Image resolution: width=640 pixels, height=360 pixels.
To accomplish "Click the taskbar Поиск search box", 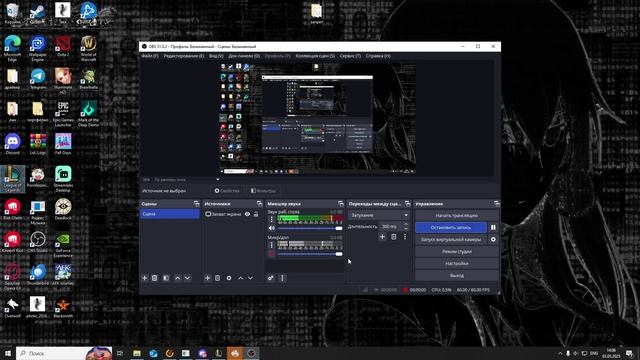I will coord(64,353).
